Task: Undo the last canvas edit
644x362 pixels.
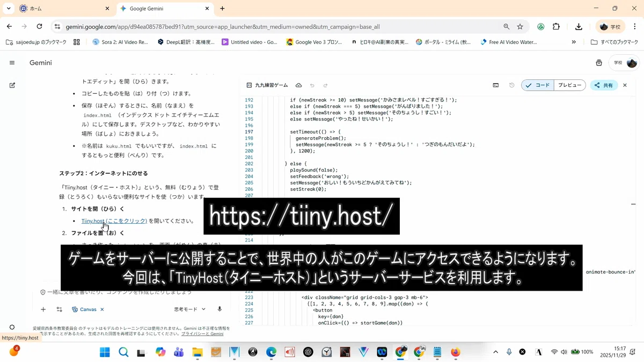Action: pos(312,85)
